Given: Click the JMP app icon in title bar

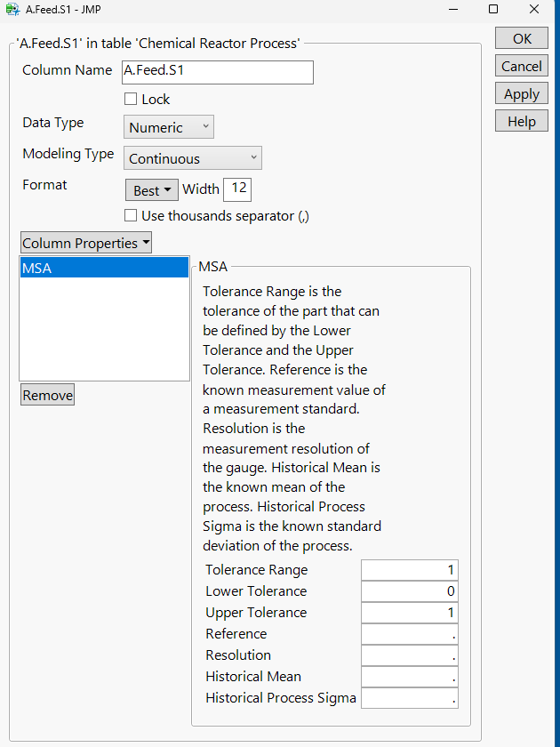Looking at the screenshot, I should click(12, 9).
